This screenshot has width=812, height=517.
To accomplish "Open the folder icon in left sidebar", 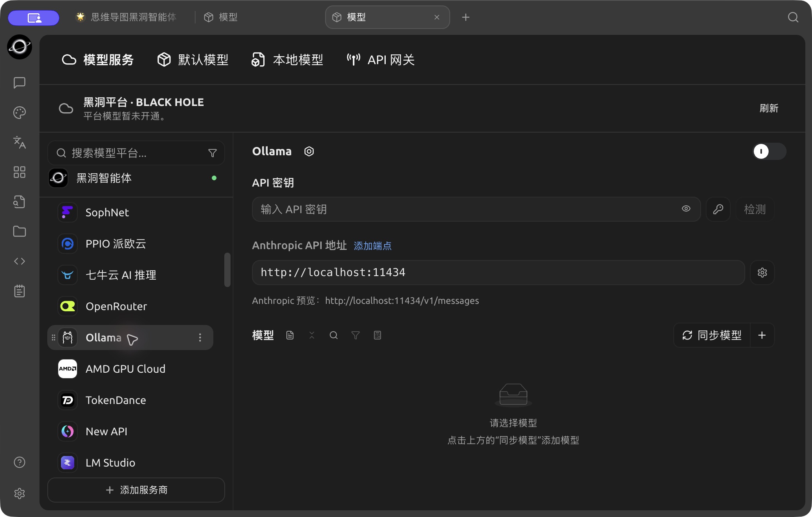I will pos(20,232).
